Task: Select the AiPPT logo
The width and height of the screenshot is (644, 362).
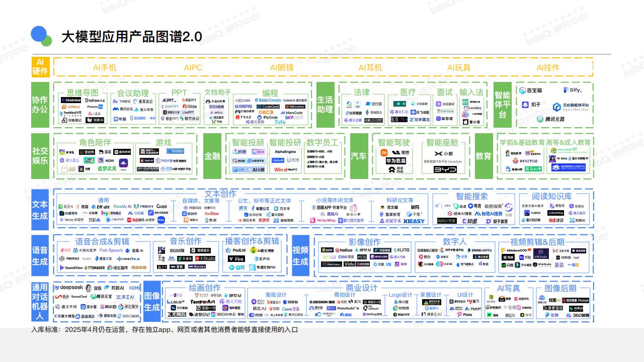Action: (169, 100)
